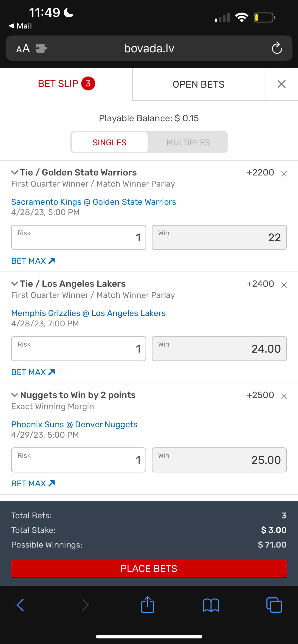Switch to MULTIPLES bet mode
This screenshot has width=298, height=644.
[x=188, y=142]
